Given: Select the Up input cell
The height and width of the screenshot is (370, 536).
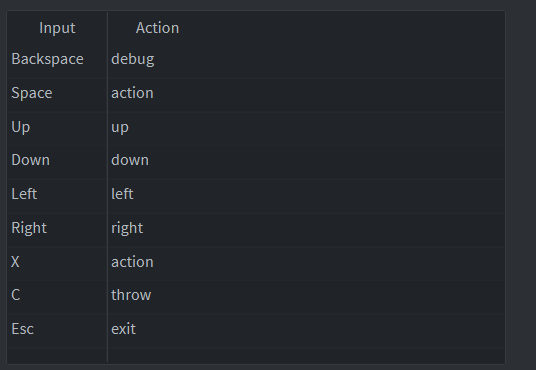Looking at the screenshot, I should point(57,127).
